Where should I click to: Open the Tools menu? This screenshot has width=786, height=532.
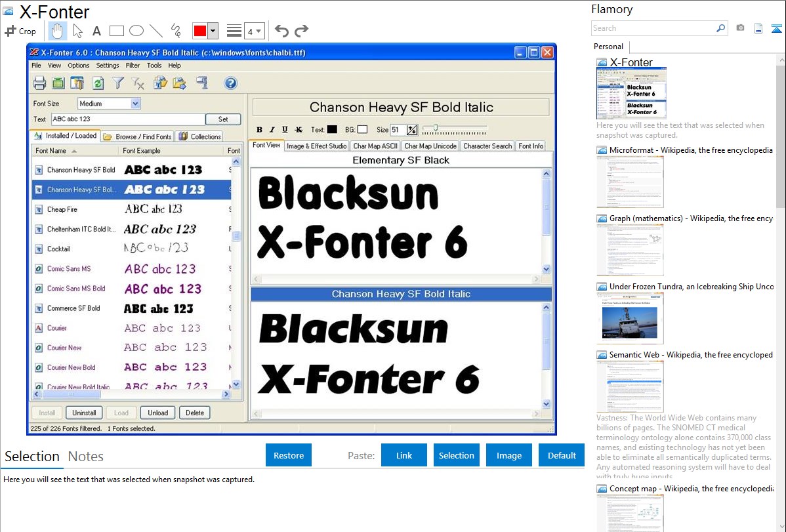[x=154, y=65]
